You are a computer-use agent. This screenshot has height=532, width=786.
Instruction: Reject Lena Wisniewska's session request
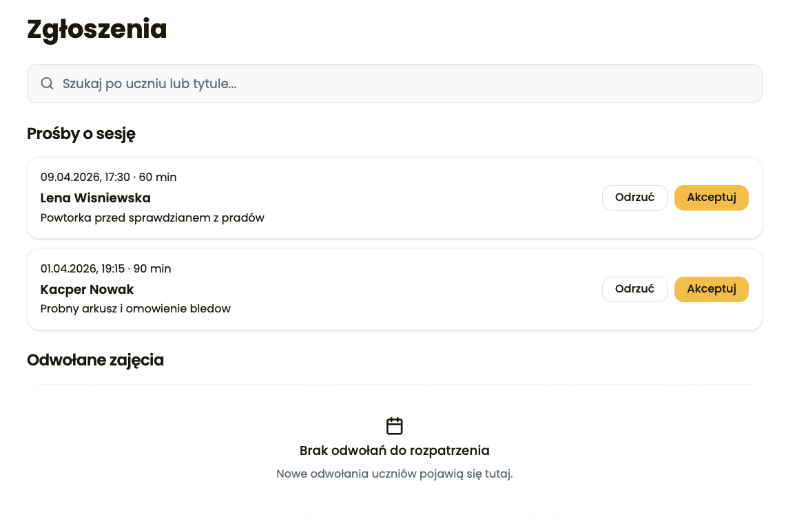634,198
